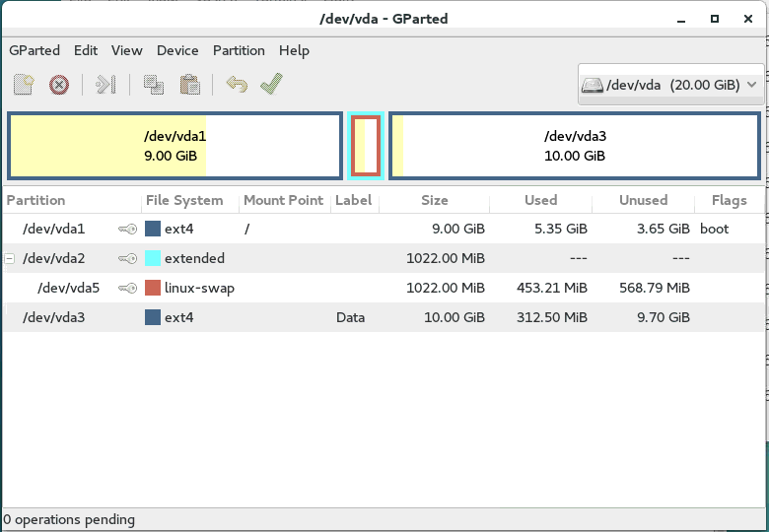
Task: Open the /dev/vda device selector dropdown
Action: point(670,85)
